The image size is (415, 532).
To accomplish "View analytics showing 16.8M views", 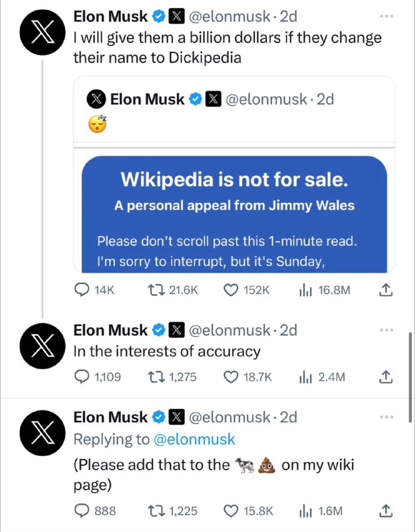I will [x=308, y=290].
